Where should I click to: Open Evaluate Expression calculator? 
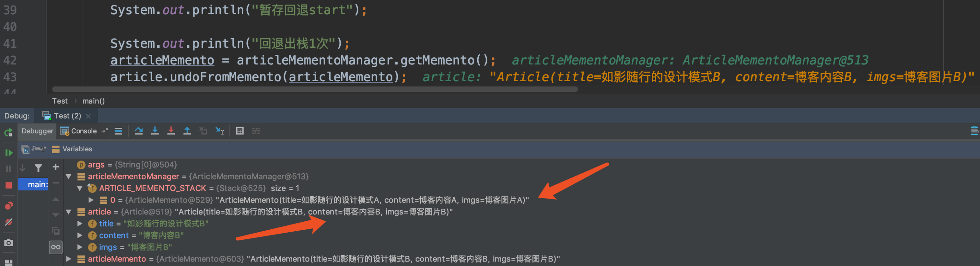240,131
